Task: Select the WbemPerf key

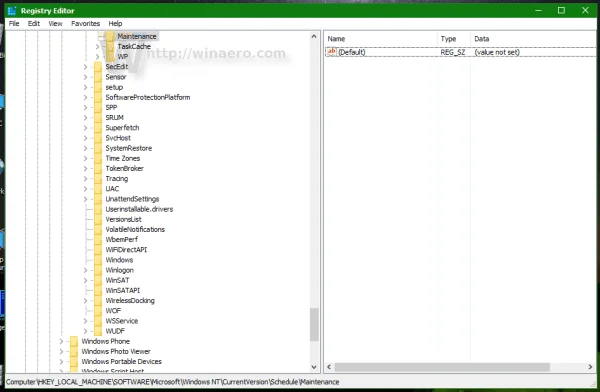Action: tap(122, 240)
